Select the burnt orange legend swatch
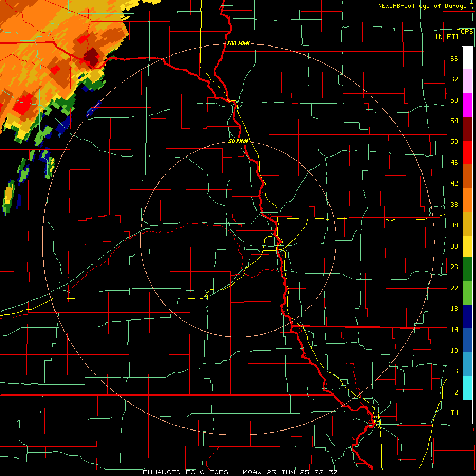 tap(467, 176)
